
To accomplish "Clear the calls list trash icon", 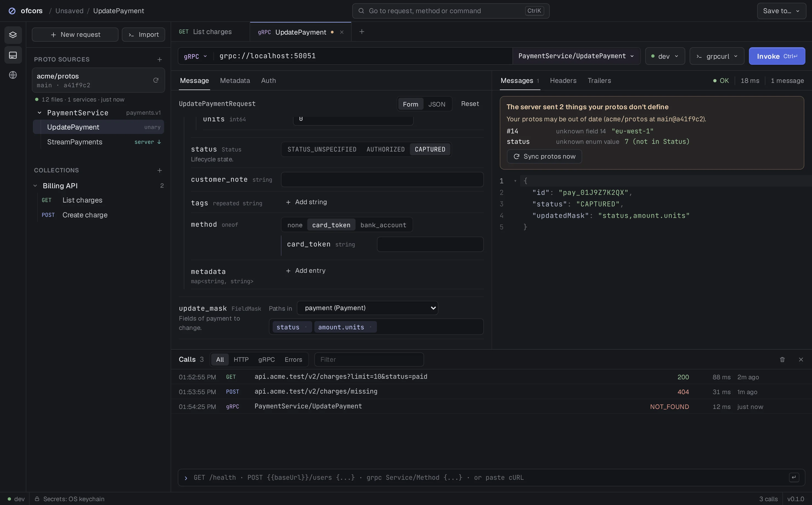I will [782, 360].
